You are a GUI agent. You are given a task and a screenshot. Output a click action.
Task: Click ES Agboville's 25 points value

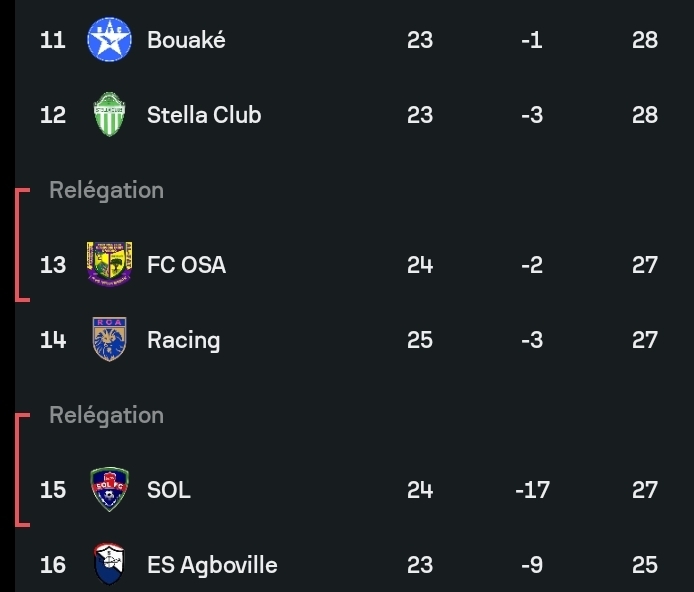point(645,565)
